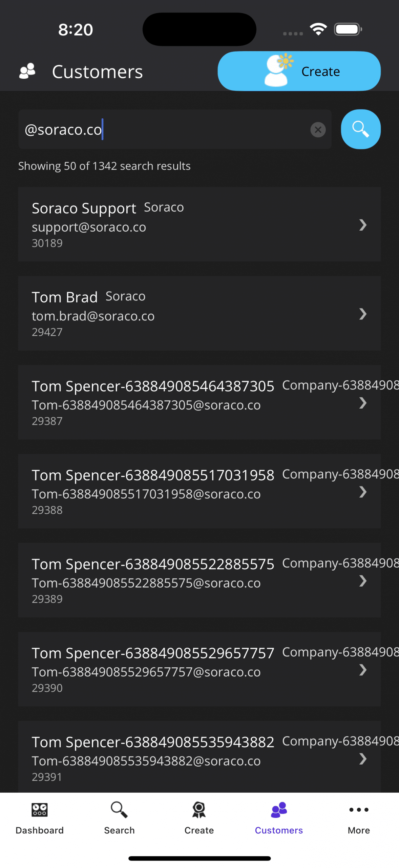This screenshot has width=399, height=868.
Task: Open the support@soraco.co email entry
Action: click(89, 227)
